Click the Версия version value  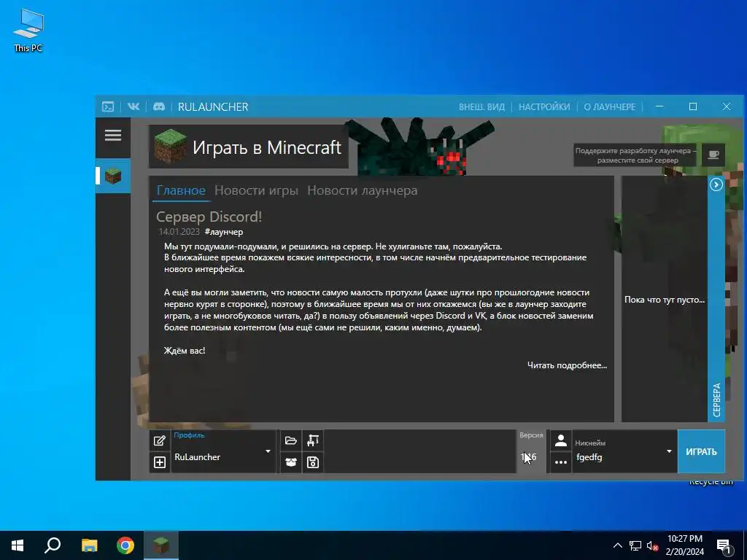pyautogui.click(x=530, y=457)
